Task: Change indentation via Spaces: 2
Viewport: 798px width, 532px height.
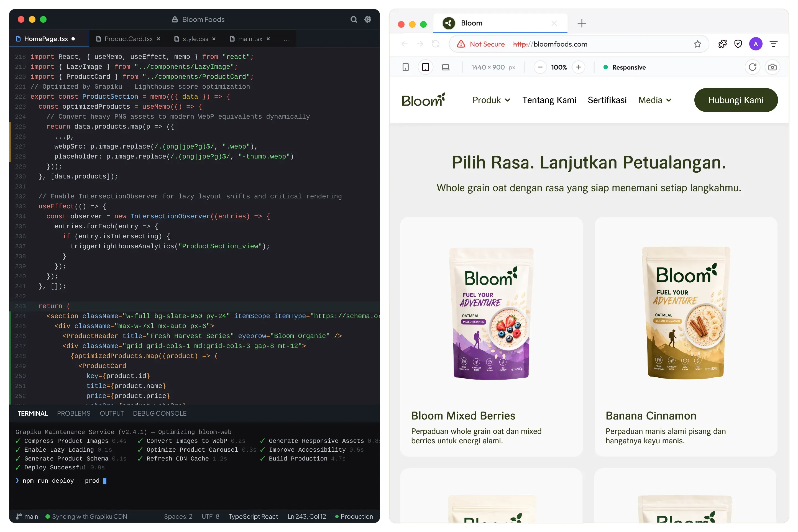Action: [178, 516]
